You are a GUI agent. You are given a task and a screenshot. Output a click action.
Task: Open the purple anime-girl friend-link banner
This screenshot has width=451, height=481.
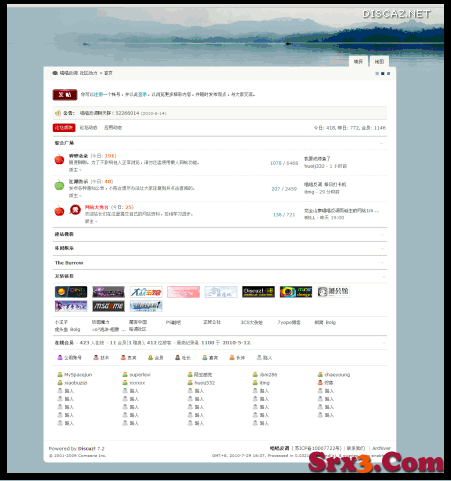(x=71, y=306)
